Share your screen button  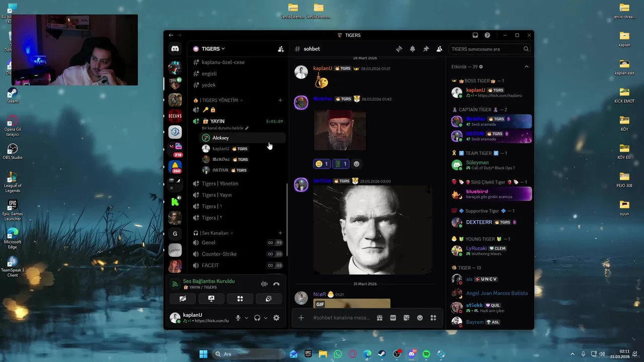(x=211, y=299)
